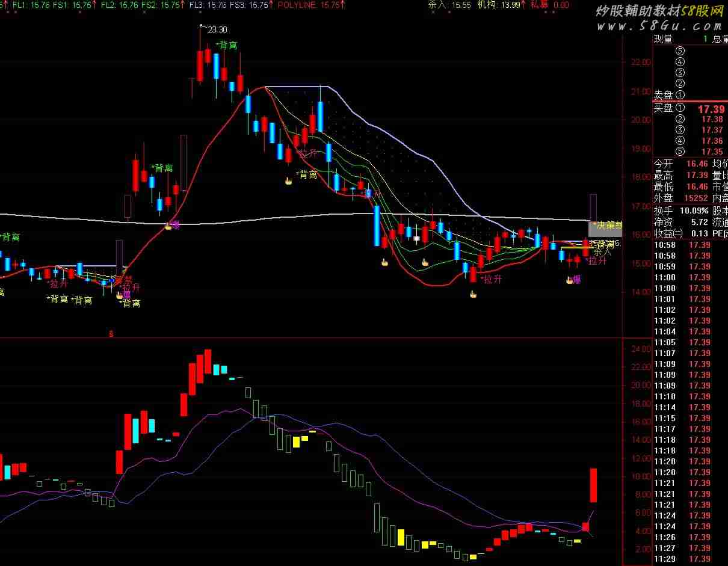Click the circled 1 next to 卖盘
728x566 pixels.
tap(680, 94)
